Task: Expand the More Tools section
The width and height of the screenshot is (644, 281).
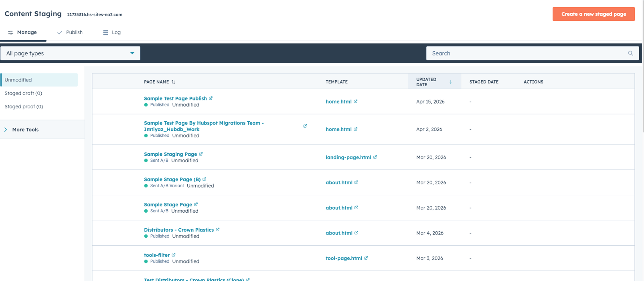Action: coord(42,130)
